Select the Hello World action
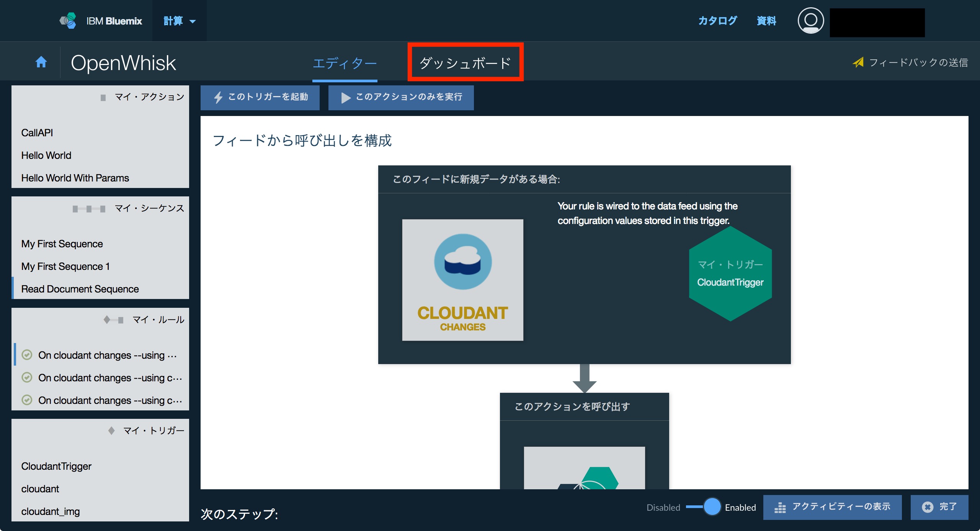This screenshot has width=980, height=531. point(46,155)
